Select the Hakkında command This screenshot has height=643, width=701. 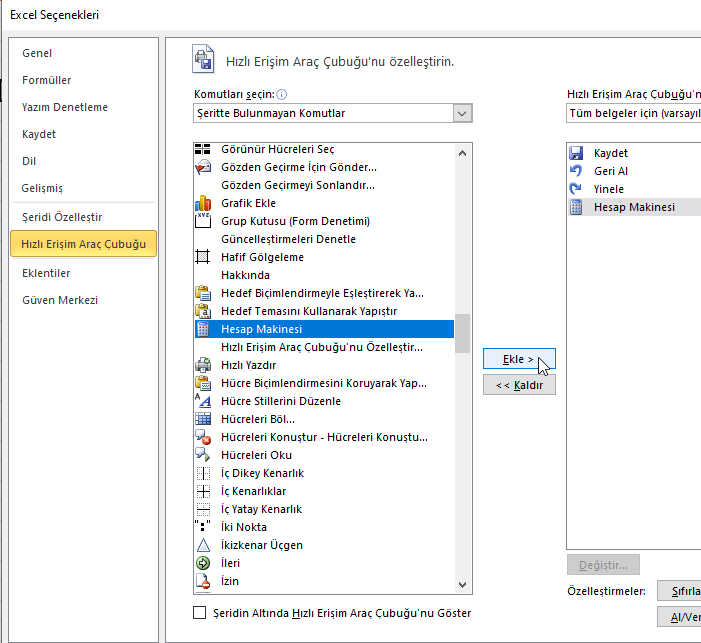pyautogui.click(x=324, y=275)
